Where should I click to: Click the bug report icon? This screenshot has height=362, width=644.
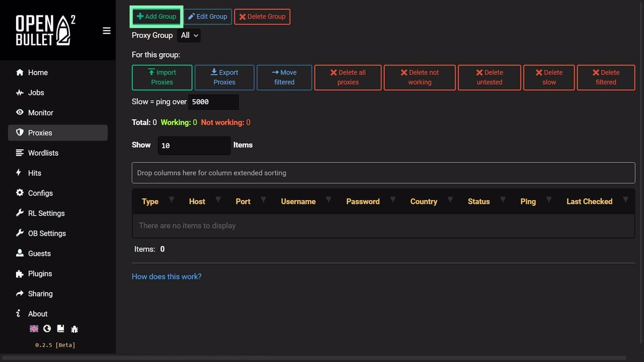click(74, 329)
